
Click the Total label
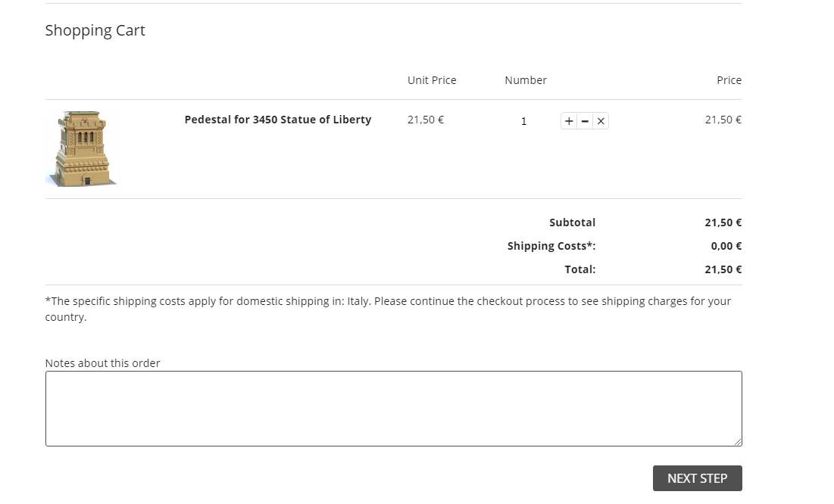(x=579, y=269)
